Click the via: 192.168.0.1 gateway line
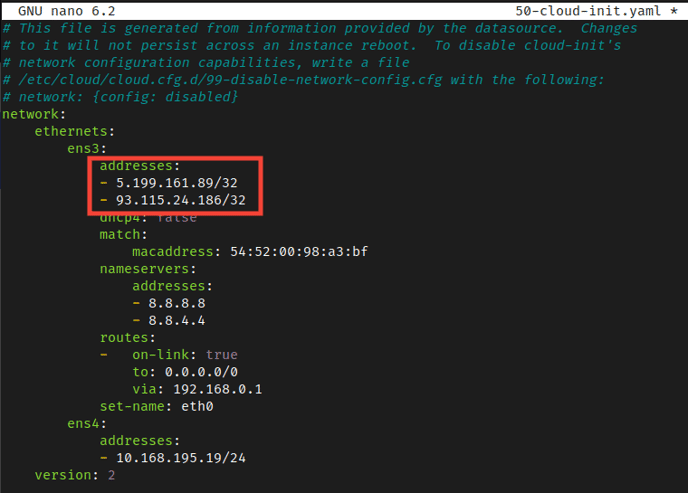The image size is (688, 493). pyautogui.click(x=197, y=388)
